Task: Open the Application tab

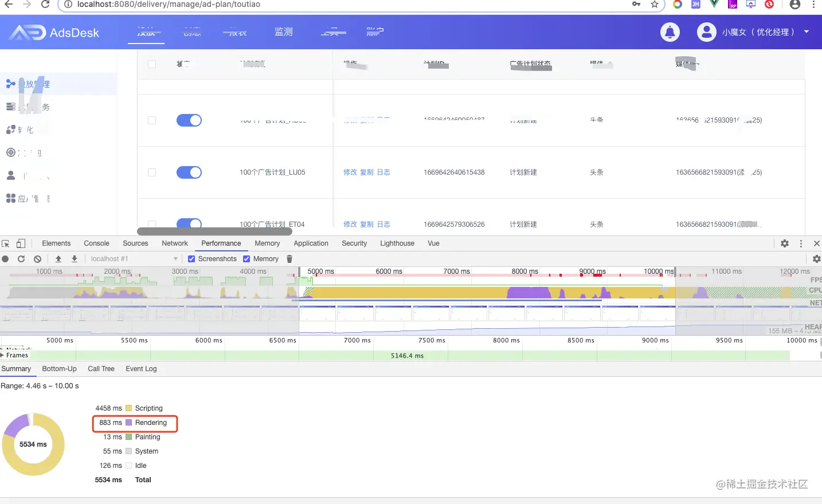Action: tap(311, 243)
